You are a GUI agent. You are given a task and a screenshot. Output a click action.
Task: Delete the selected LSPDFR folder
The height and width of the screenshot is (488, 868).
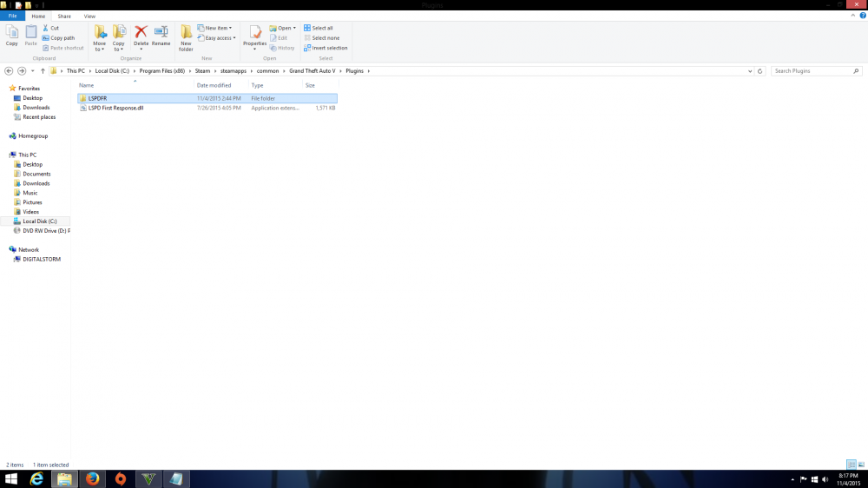(141, 37)
